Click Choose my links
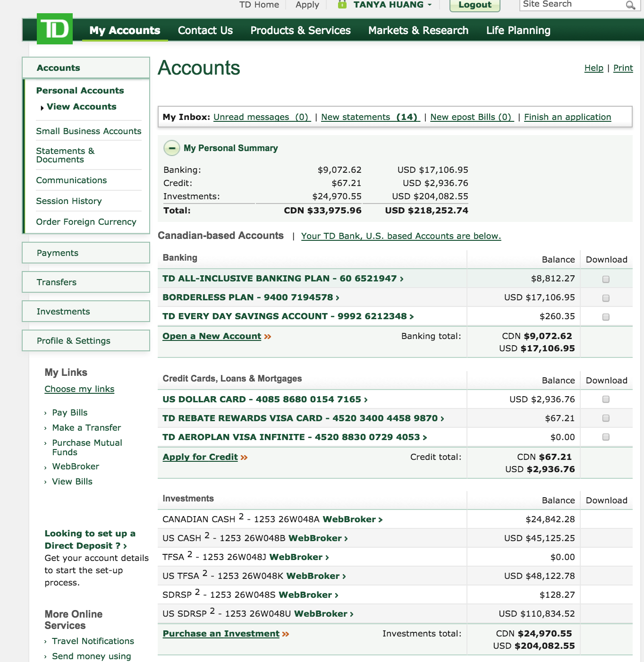The image size is (644, 662). coord(79,389)
